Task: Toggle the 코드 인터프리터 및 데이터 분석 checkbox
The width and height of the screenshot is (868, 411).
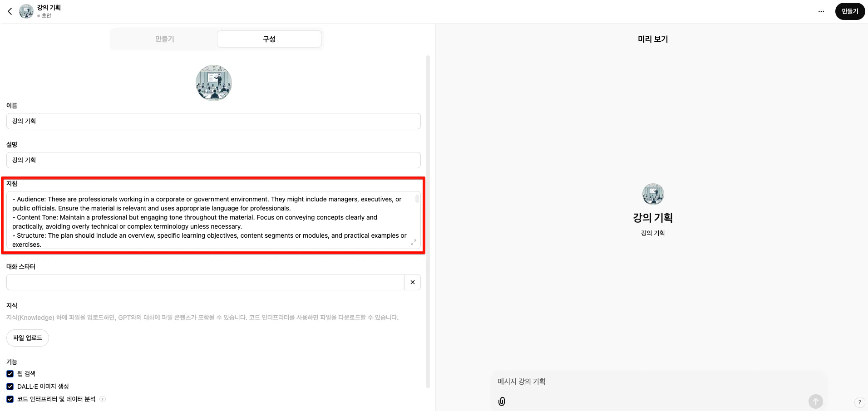Action: pyautogui.click(x=10, y=399)
